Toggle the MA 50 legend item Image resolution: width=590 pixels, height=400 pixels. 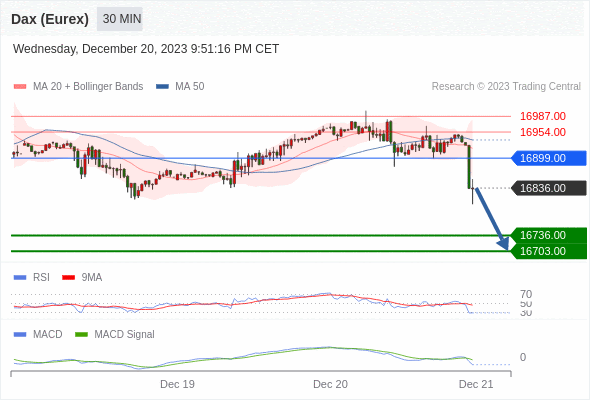[180, 87]
